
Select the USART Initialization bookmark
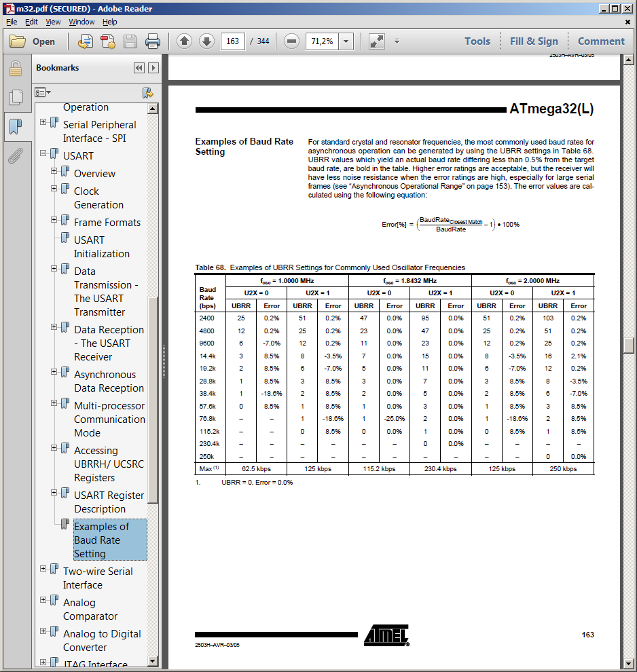(102, 247)
